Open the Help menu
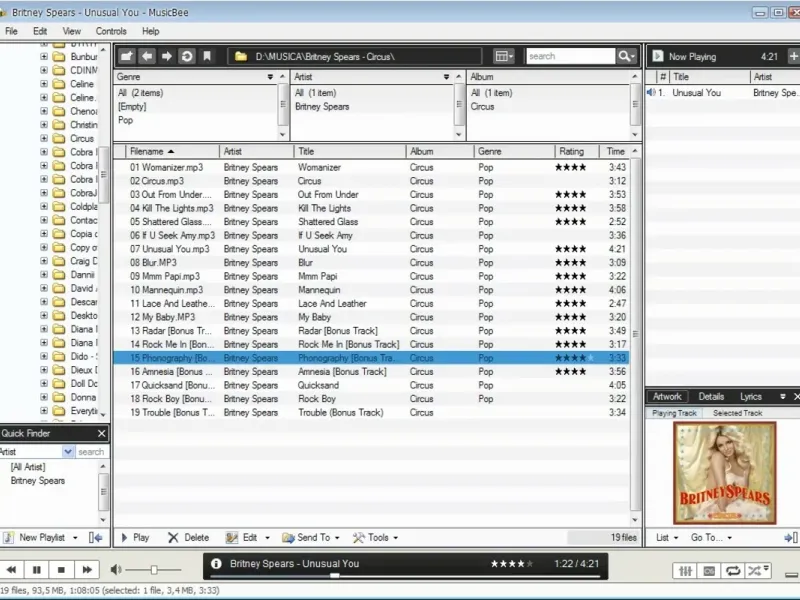The image size is (800, 600). pyautogui.click(x=151, y=31)
